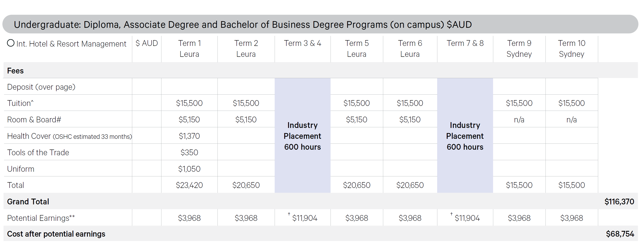Click the Term 1 Leura column header
Screen dimensions: 644x252
[189, 48]
